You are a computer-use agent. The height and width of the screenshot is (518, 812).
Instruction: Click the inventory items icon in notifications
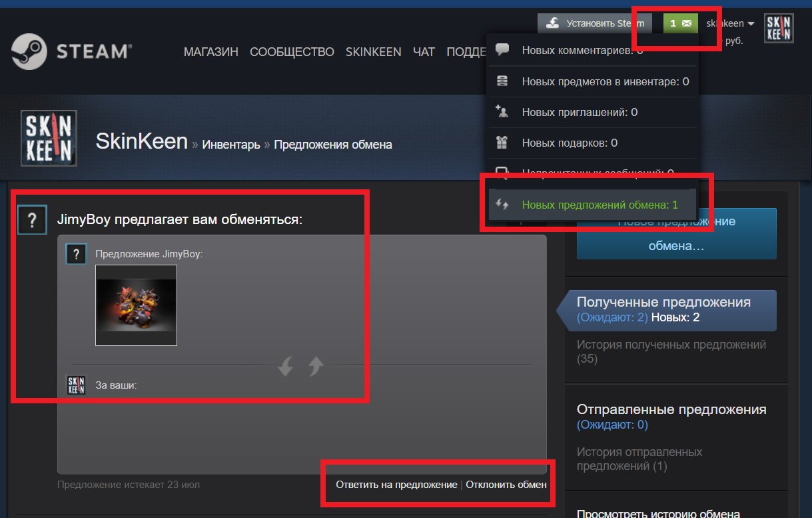pyautogui.click(x=502, y=81)
